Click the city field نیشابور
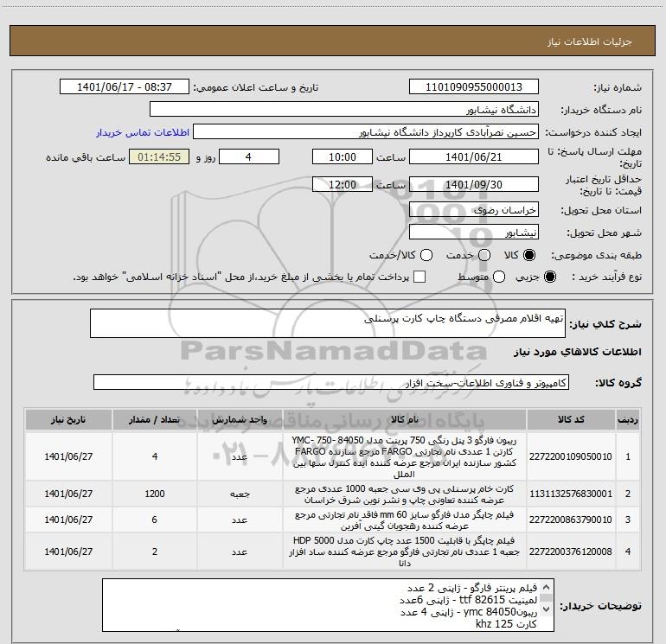Screen dimensions: 666x644 [474, 233]
